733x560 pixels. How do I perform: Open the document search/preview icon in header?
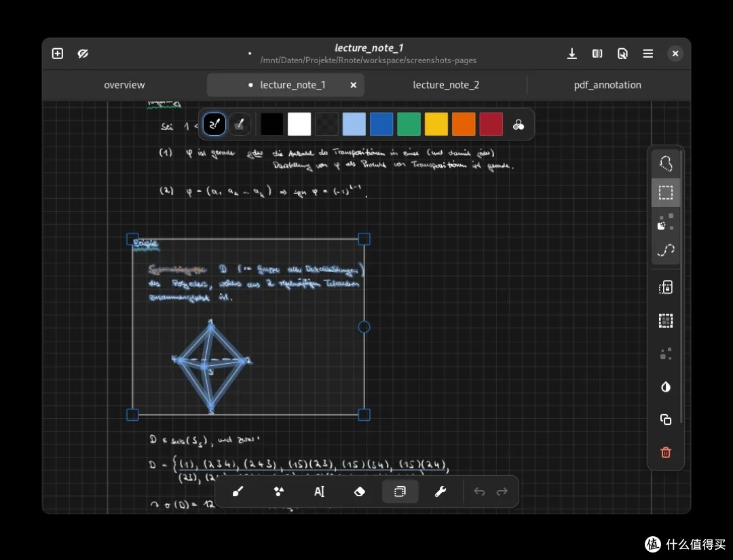click(622, 54)
